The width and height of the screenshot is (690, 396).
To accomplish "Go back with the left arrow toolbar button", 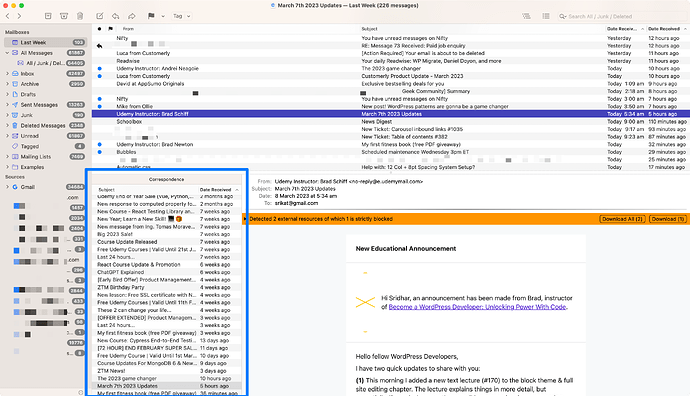I will click(x=7, y=16).
